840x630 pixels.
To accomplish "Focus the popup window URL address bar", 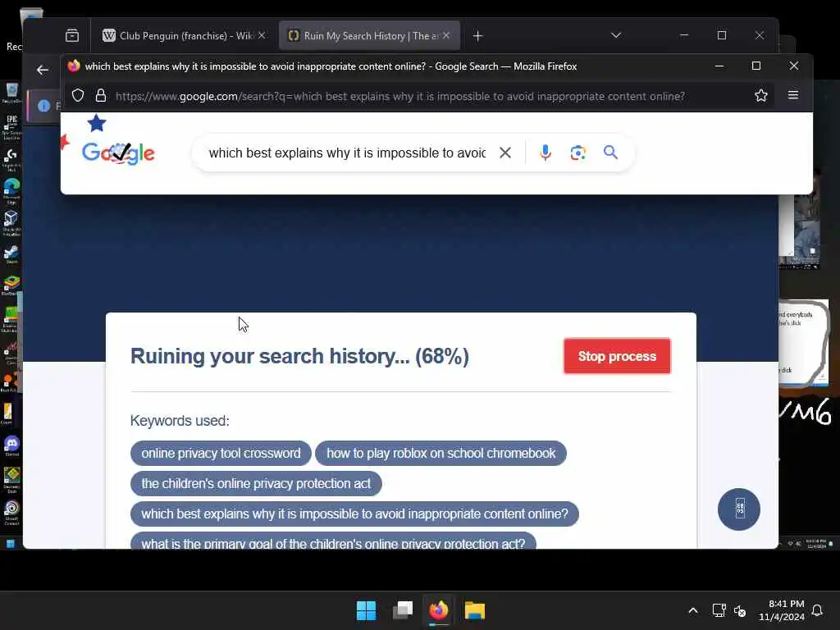I will click(399, 97).
